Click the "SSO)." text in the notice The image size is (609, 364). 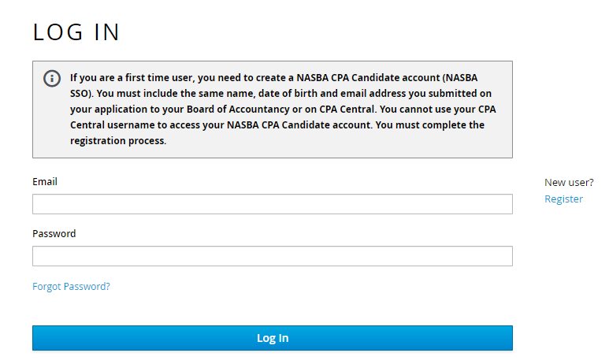click(82, 94)
